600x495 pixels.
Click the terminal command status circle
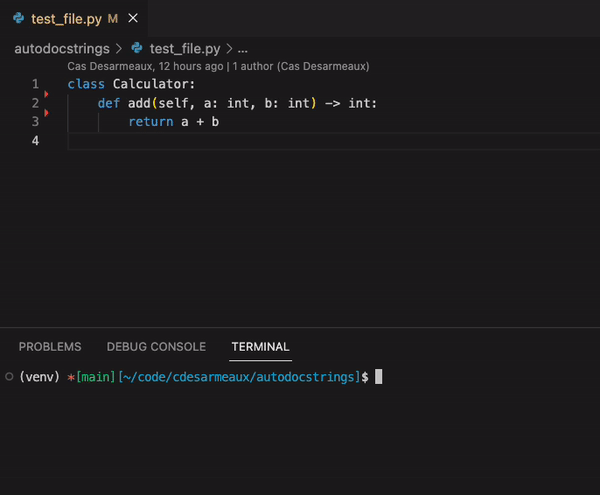pyautogui.click(x=9, y=377)
